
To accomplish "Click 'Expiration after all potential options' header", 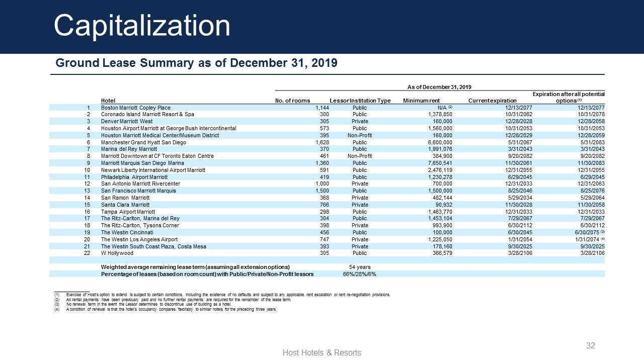I will tap(569, 98).
